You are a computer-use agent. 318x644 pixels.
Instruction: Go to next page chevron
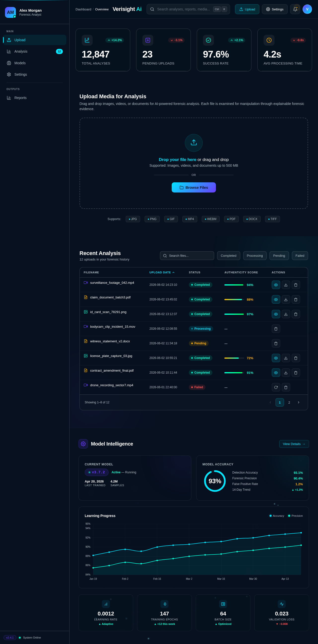click(298, 402)
